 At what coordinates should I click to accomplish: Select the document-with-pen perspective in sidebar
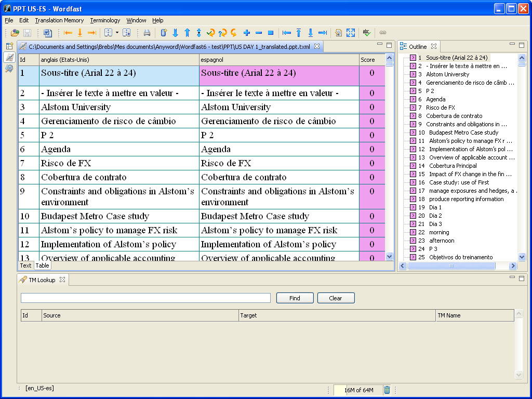9,57
